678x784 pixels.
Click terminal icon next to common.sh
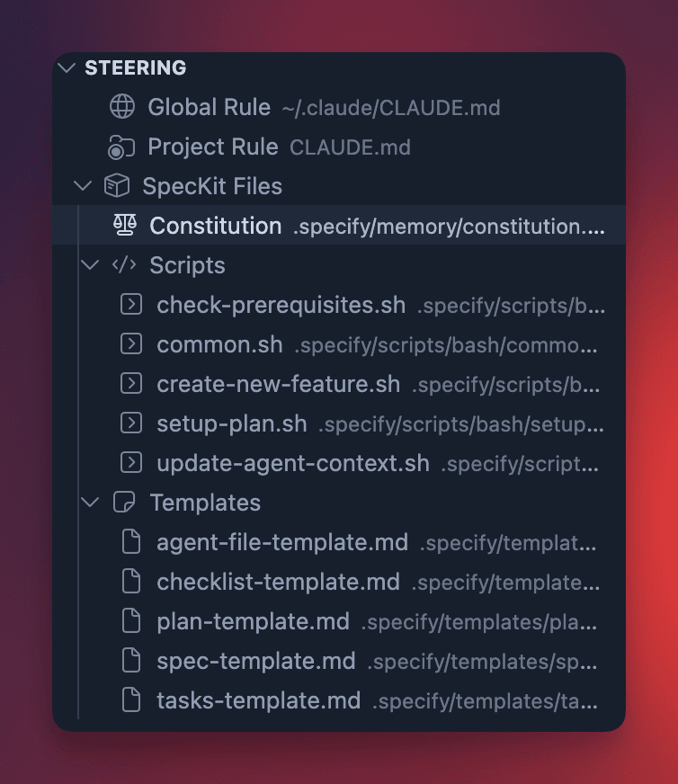point(131,344)
